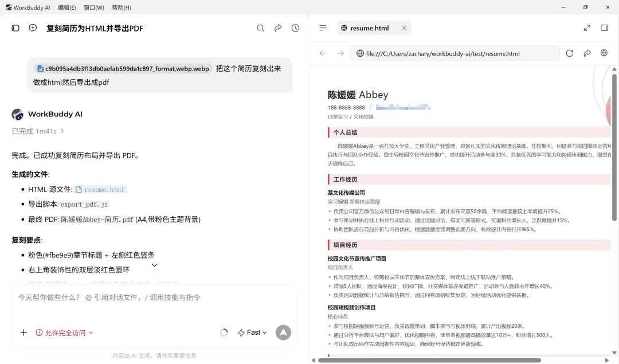Screen dimensions: 619x364
Task: Share the conversation from chat header
Action: pos(278,28)
